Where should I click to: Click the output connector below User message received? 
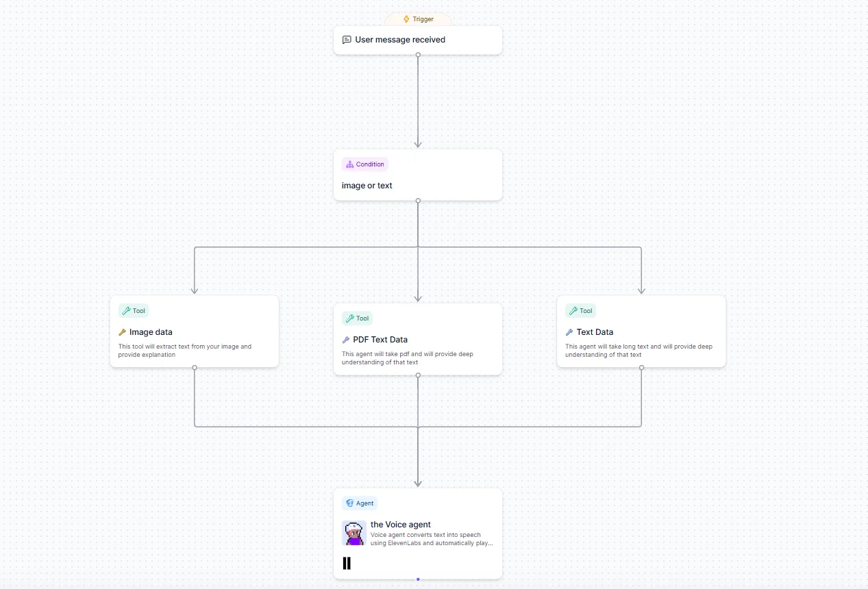(418, 55)
